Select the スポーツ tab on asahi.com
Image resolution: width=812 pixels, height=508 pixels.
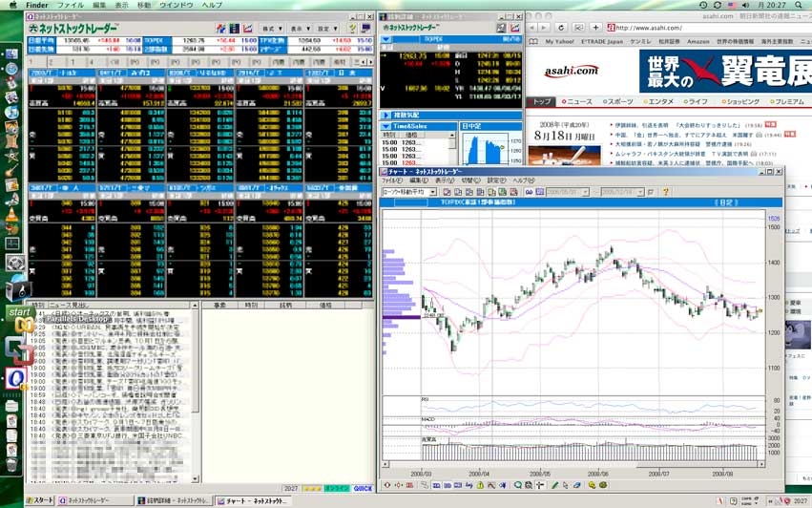[617, 101]
